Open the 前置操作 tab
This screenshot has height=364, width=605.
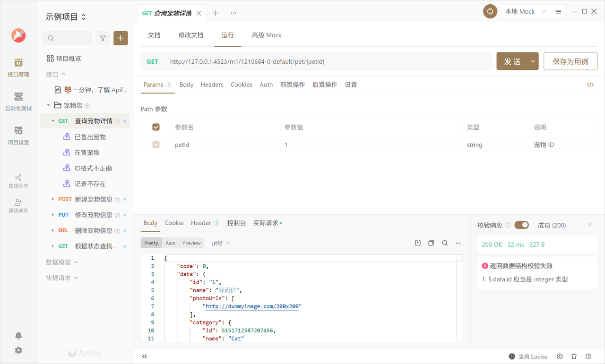point(292,85)
